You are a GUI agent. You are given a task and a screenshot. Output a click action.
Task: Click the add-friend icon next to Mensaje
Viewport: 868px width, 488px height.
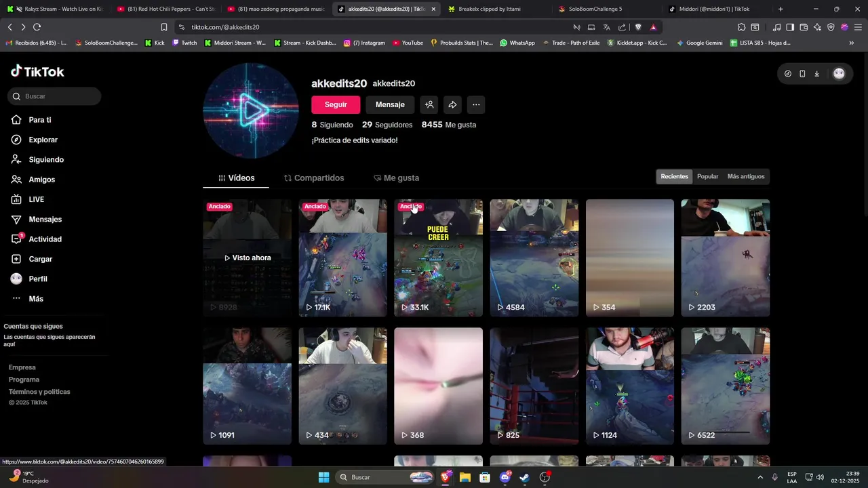coord(429,104)
